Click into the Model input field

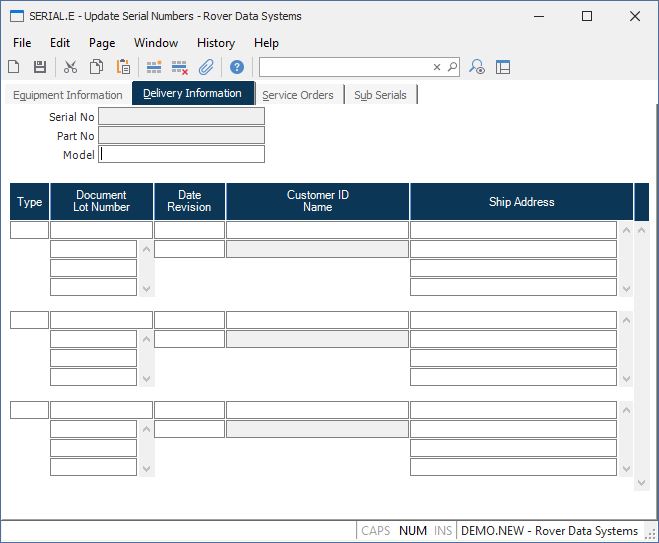point(182,155)
